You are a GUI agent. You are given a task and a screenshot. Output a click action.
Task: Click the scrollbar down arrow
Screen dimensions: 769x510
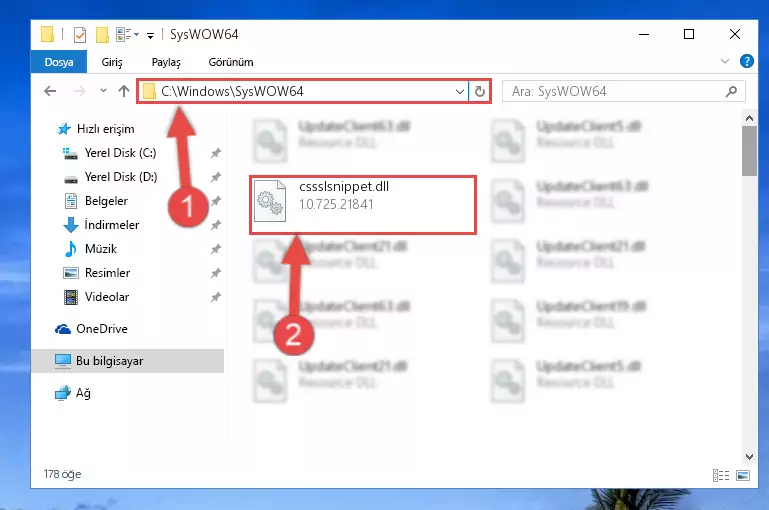point(749,457)
